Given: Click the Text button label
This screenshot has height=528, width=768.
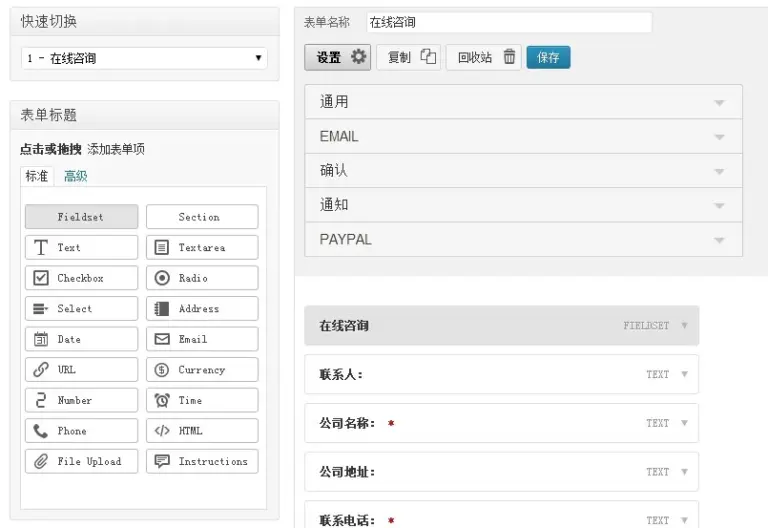Looking at the screenshot, I should click(x=69, y=247).
